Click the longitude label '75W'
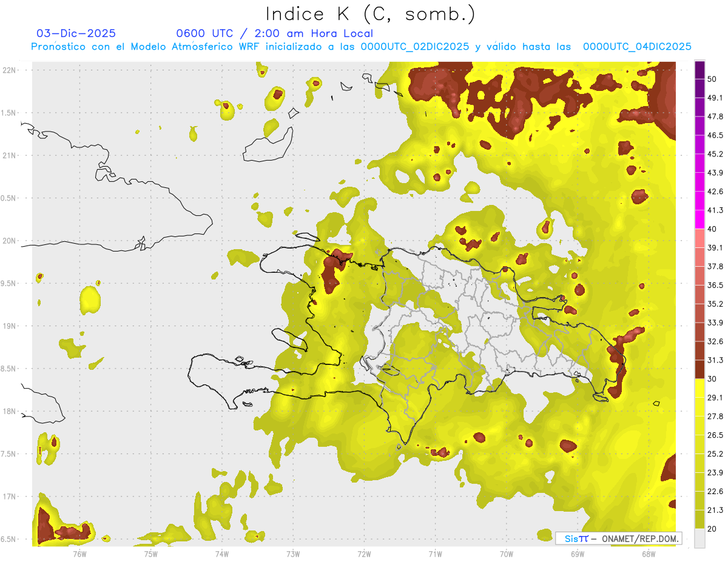The image size is (728, 562). click(x=150, y=553)
